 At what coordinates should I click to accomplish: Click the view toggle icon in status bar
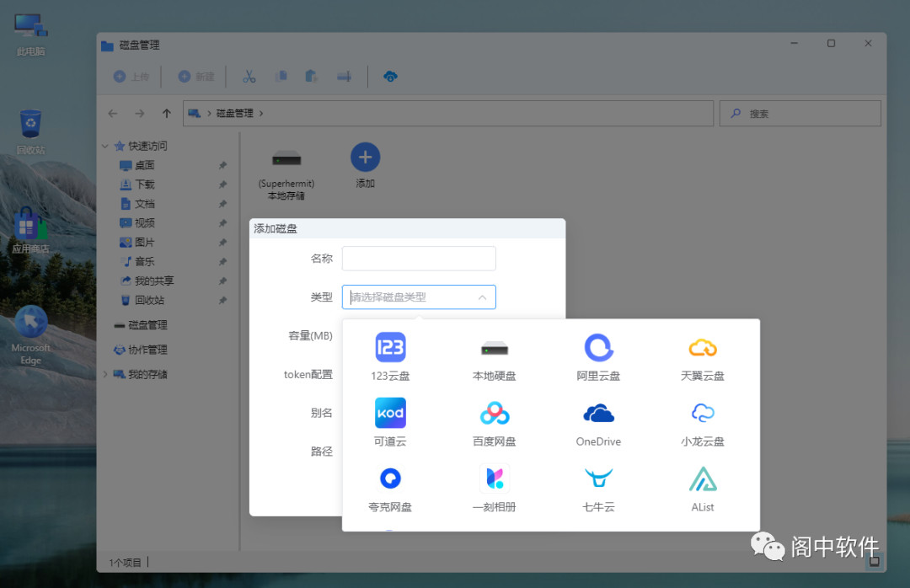[874, 561]
